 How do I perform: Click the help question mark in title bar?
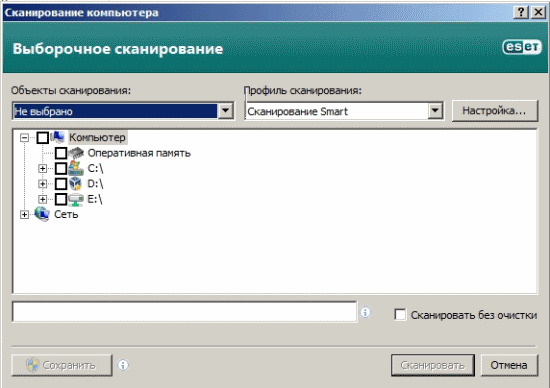click(521, 13)
